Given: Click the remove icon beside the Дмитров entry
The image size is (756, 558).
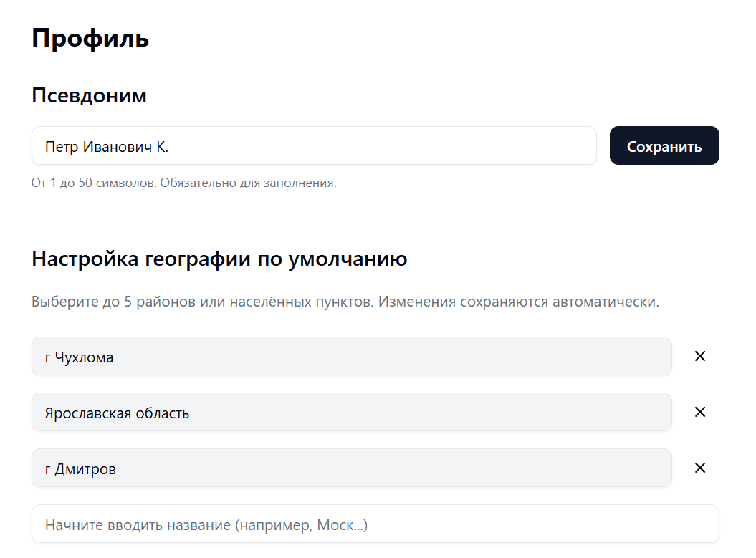Looking at the screenshot, I should pyautogui.click(x=700, y=468).
